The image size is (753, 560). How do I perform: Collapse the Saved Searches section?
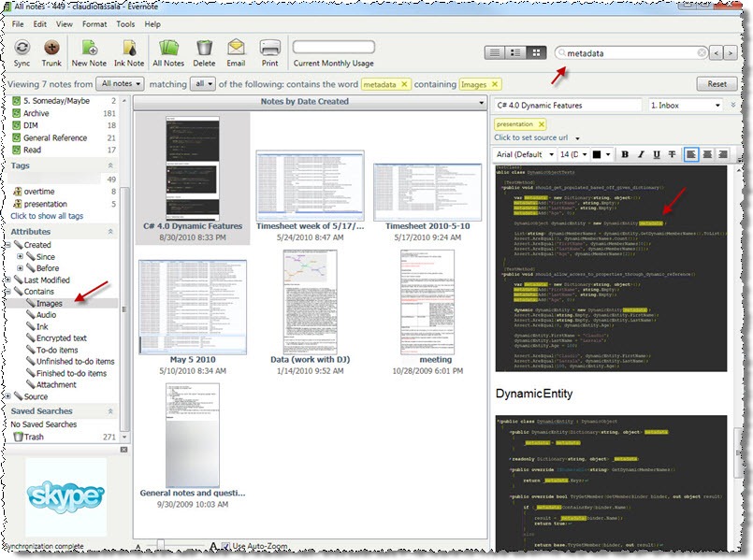click(110, 411)
